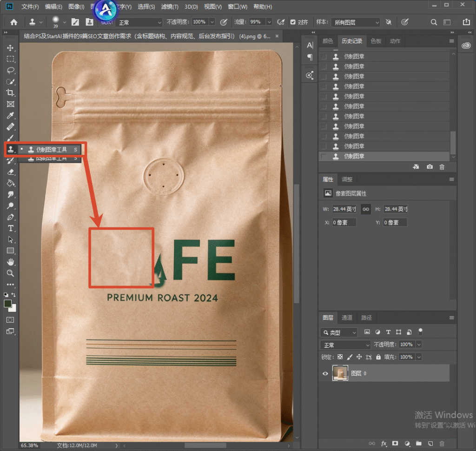Create new snapshot camera icon in History
Image resolution: width=476 pixels, height=451 pixels.
(x=430, y=167)
